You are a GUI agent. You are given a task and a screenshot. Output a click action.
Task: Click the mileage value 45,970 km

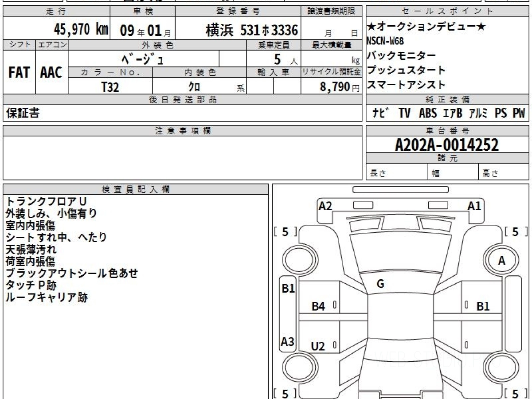click(x=81, y=30)
